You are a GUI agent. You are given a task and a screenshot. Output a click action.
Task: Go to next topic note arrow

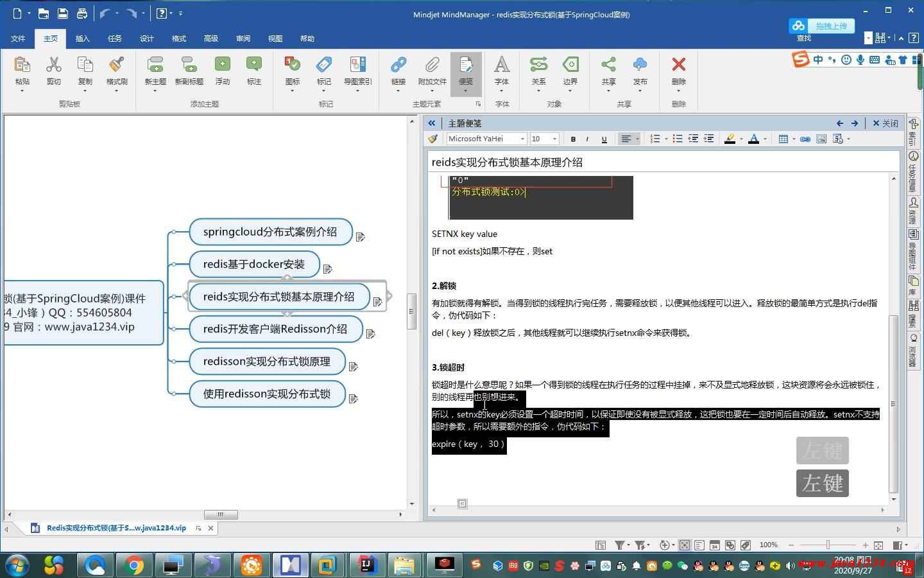tap(855, 123)
